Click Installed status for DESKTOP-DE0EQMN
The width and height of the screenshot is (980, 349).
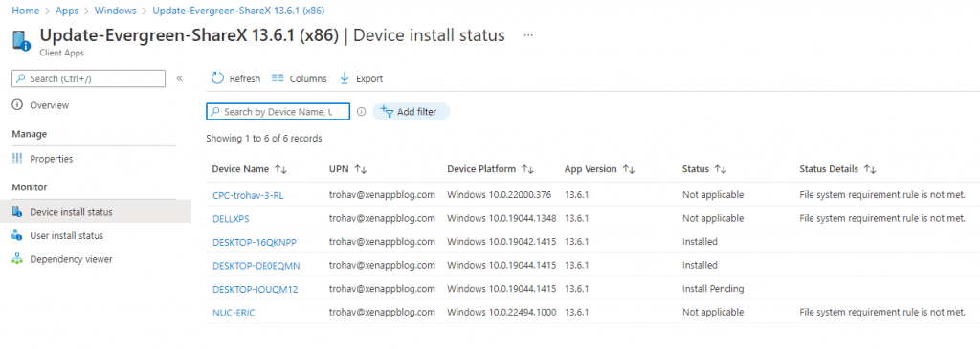[700, 266]
